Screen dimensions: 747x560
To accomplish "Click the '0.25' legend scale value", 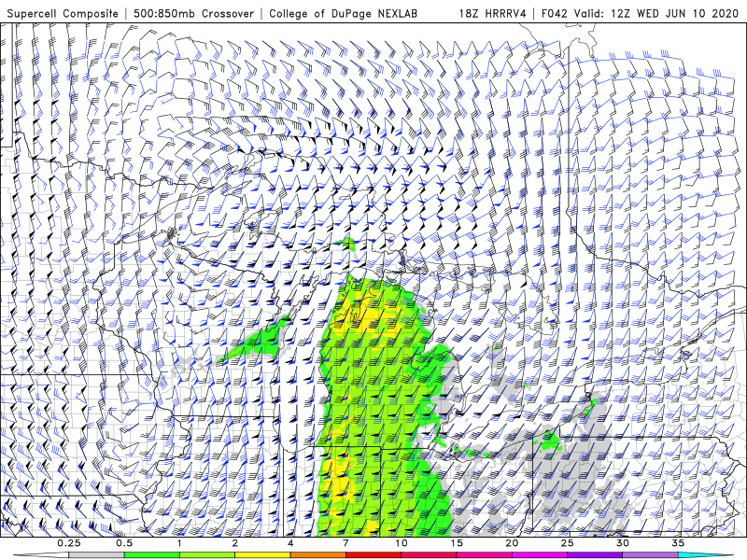I will tap(69, 543).
